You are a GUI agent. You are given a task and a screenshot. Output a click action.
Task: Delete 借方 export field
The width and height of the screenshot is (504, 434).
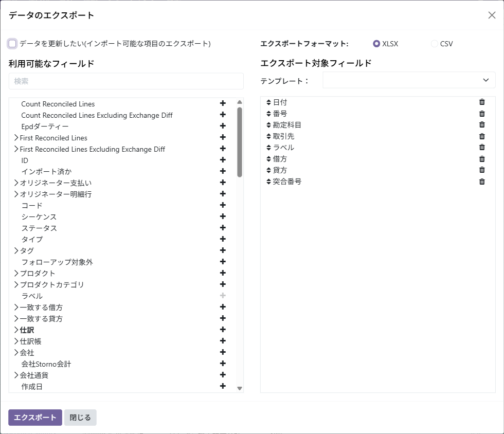(482, 159)
